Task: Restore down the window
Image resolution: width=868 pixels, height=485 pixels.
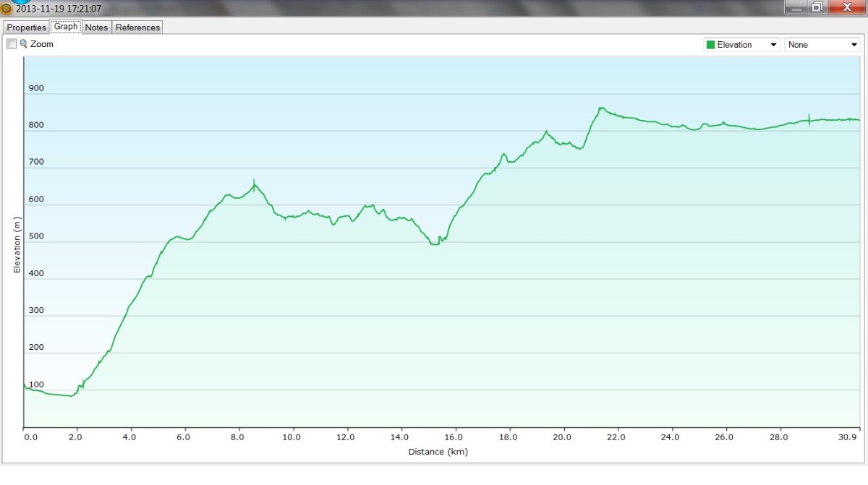Action: pyautogui.click(x=817, y=7)
